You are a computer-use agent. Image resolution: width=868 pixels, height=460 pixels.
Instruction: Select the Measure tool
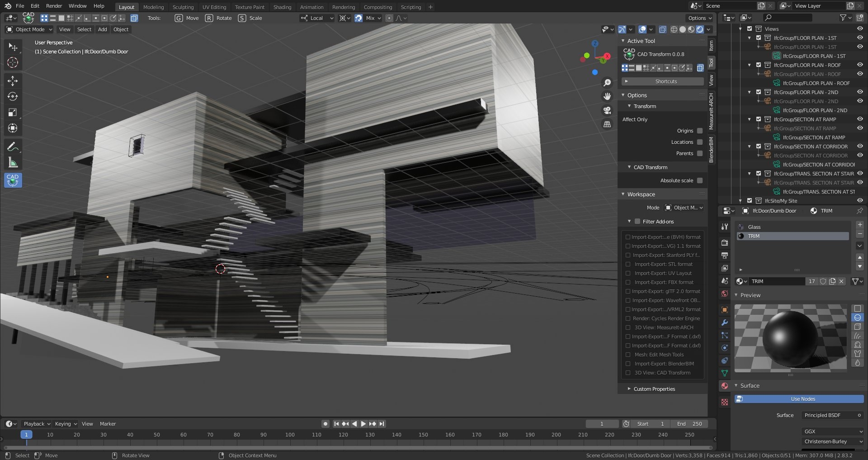(x=13, y=161)
